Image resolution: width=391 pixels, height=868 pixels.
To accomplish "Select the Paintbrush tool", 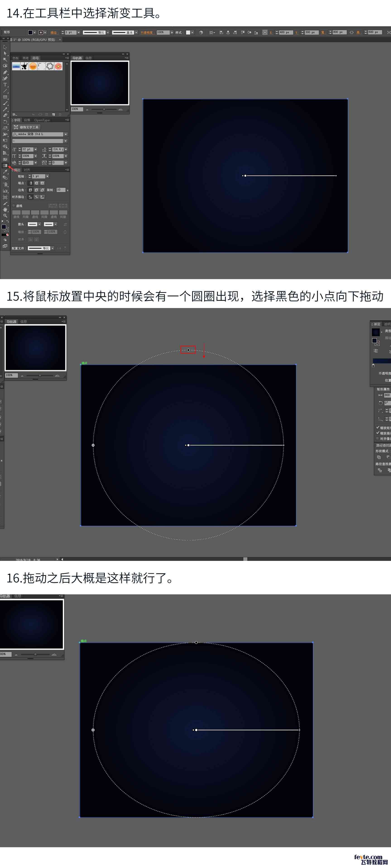I will (5, 103).
